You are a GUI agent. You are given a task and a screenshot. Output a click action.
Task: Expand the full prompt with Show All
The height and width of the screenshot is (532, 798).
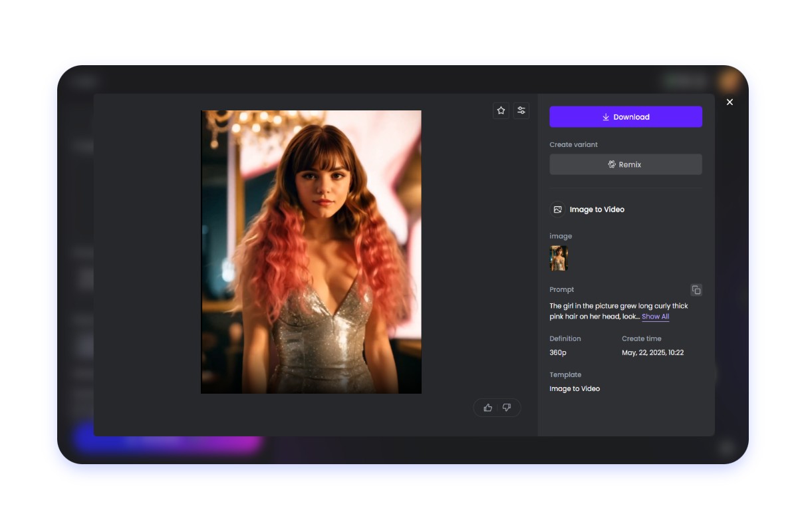(x=655, y=317)
